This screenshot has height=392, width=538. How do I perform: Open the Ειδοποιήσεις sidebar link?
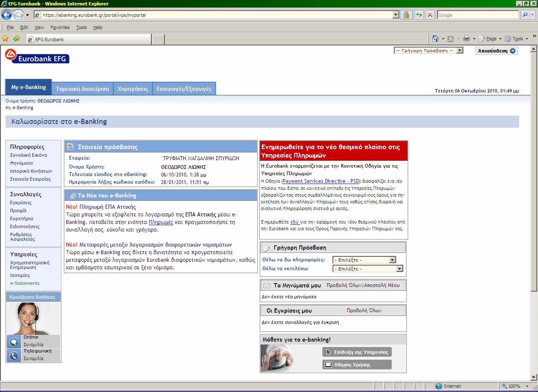pos(25,226)
